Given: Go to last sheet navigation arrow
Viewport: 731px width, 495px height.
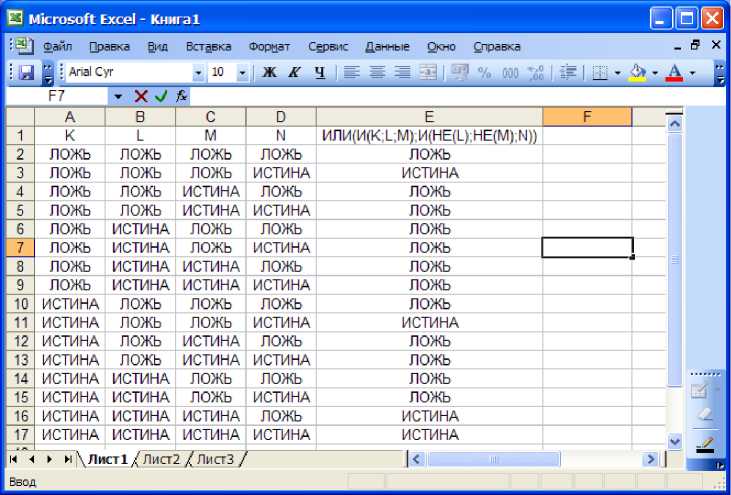Looking at the screenshot, I should pos(68,460).
